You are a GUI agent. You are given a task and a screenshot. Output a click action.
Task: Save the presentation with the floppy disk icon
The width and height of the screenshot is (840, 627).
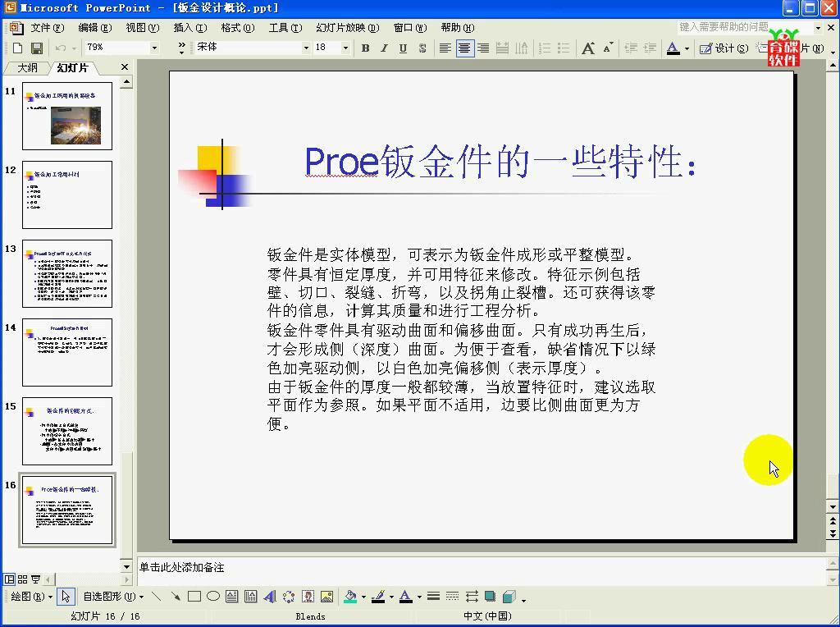[x=36, y=48]
